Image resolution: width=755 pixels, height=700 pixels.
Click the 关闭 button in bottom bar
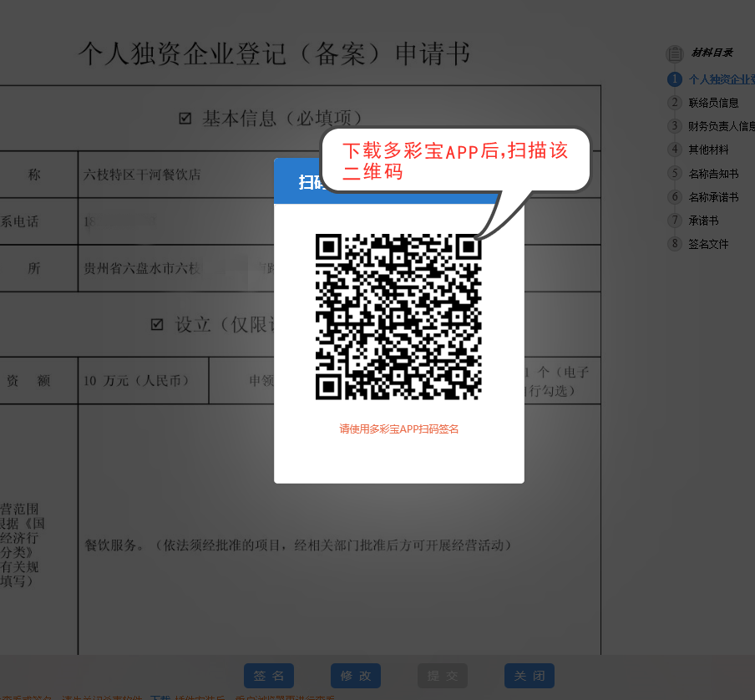530,676
